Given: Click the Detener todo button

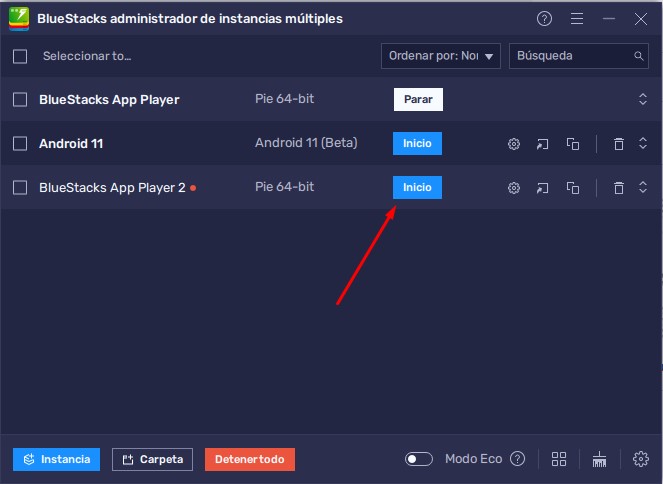Looking at the screenshot, I should point(249,459).
